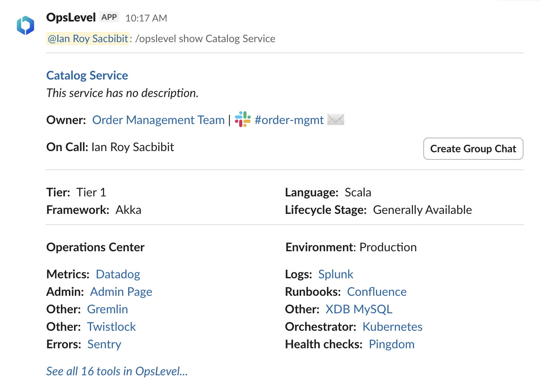Click the On Call name Ian Roy Sacbibit
The width and height of the screenshot is (541, 392).
click(x=132, y=147)
